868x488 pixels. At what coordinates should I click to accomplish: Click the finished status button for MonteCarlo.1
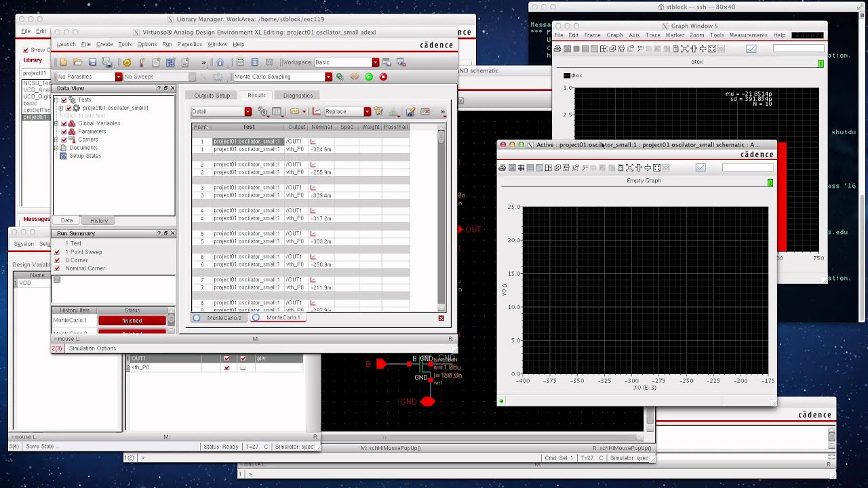point(132,321)
